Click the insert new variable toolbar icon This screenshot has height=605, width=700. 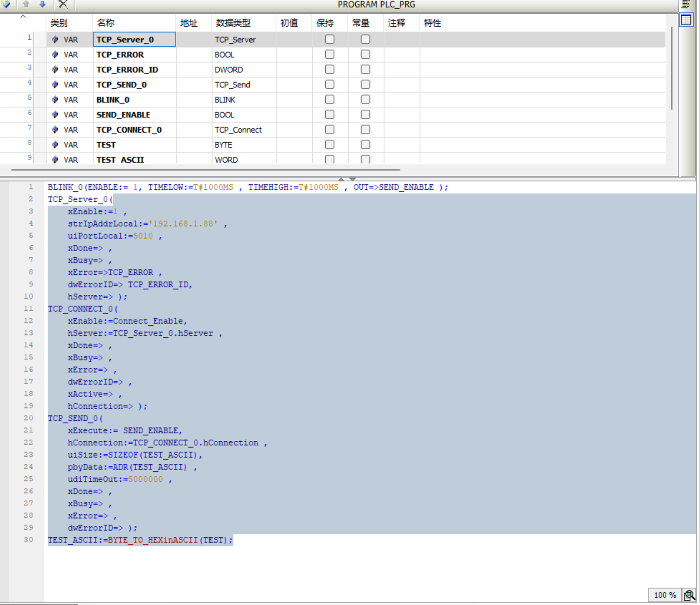coord(6,4)
